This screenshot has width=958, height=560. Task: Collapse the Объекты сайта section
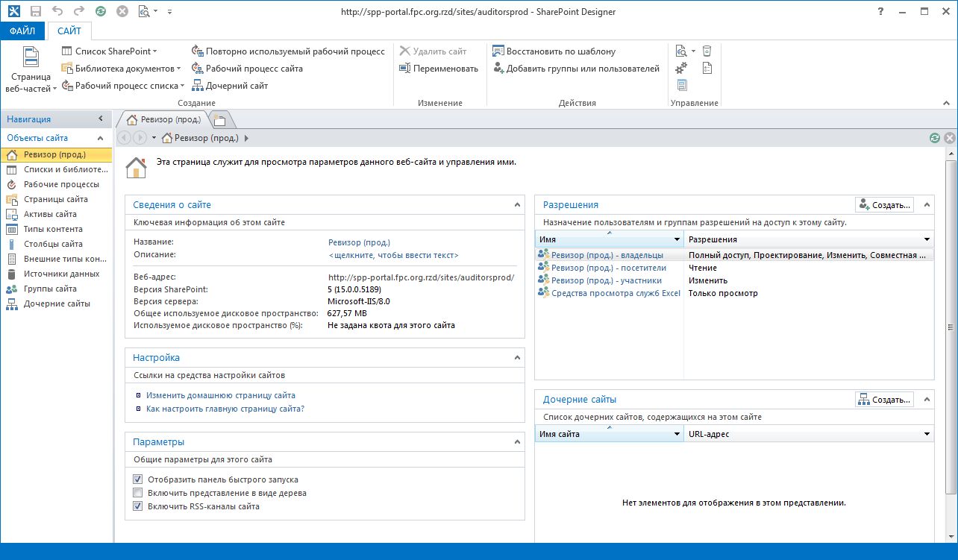tap(101, 138)
